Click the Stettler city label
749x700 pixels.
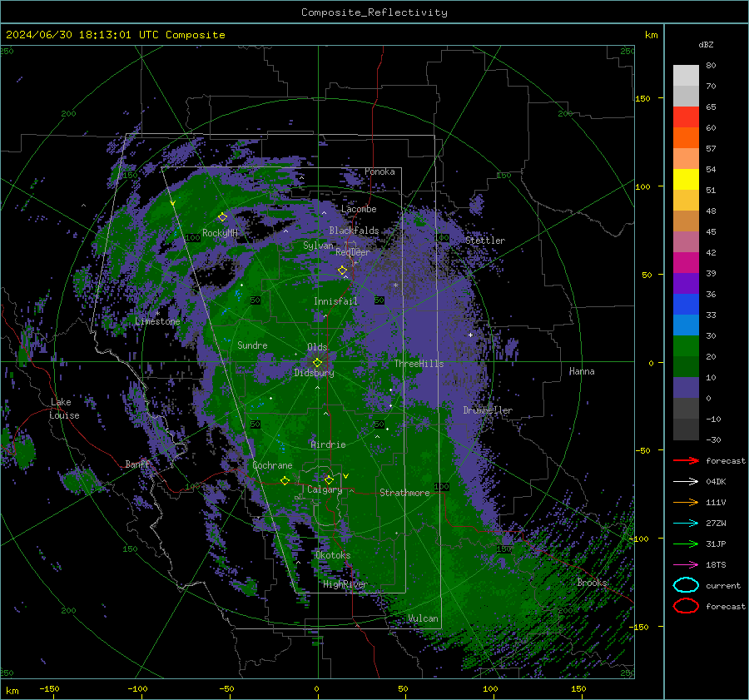point(485,241)
